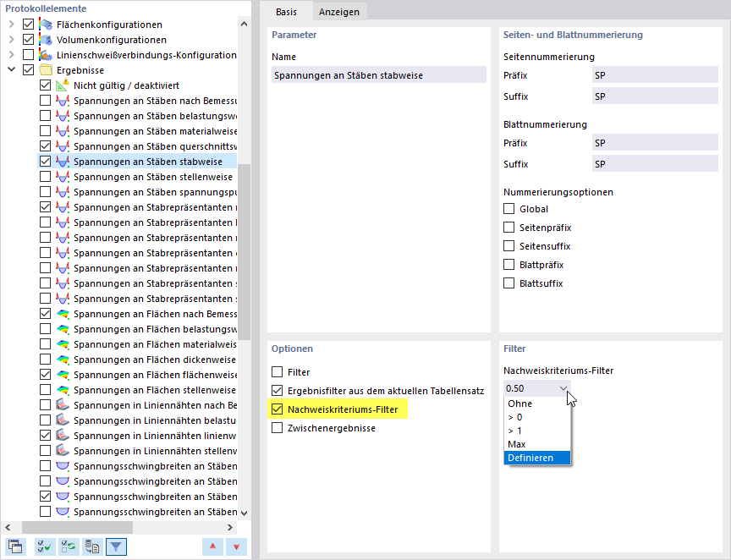Check the Linienschweißverbindungs-Konfiguration checkbox
This screenshot has height=560, width=731.
29,55
